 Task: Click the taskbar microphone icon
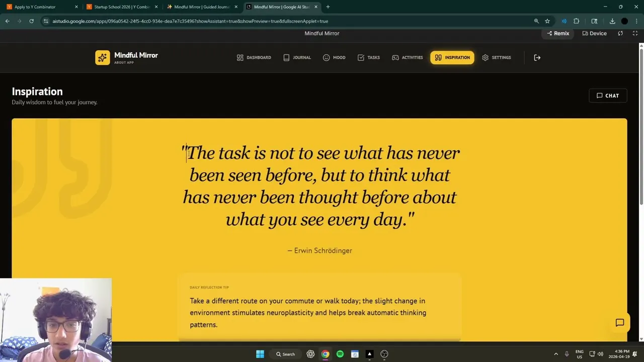(567, 354)
